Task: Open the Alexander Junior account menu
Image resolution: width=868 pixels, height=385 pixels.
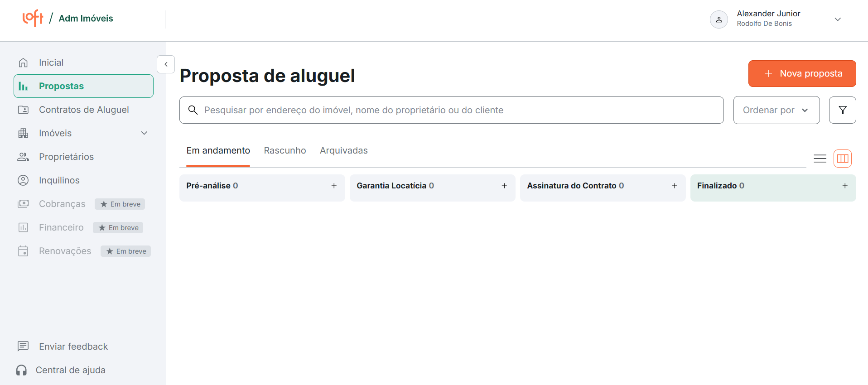Action: pos(837,19)
